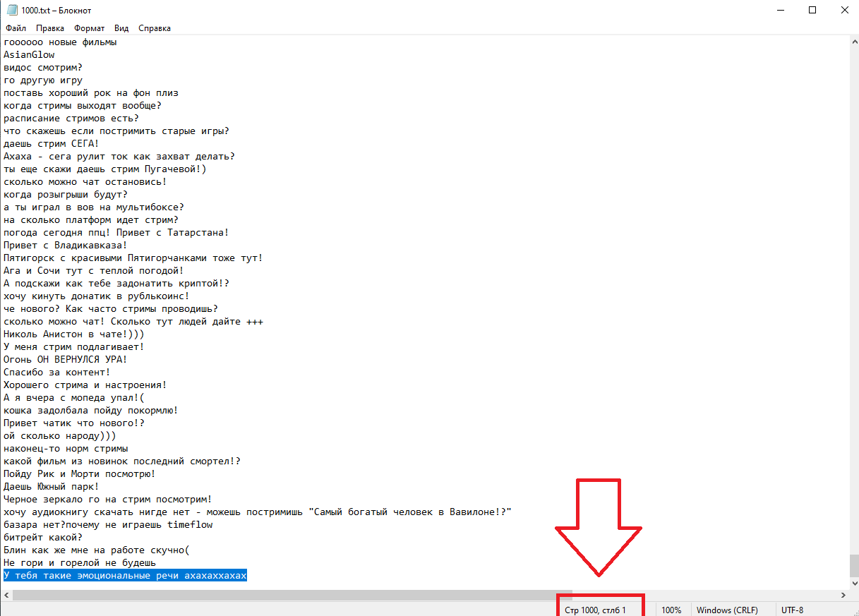Click line 'сколько можно чат остановись!'
This screenshot has height=616, width=859.
(x=85, y=181)
